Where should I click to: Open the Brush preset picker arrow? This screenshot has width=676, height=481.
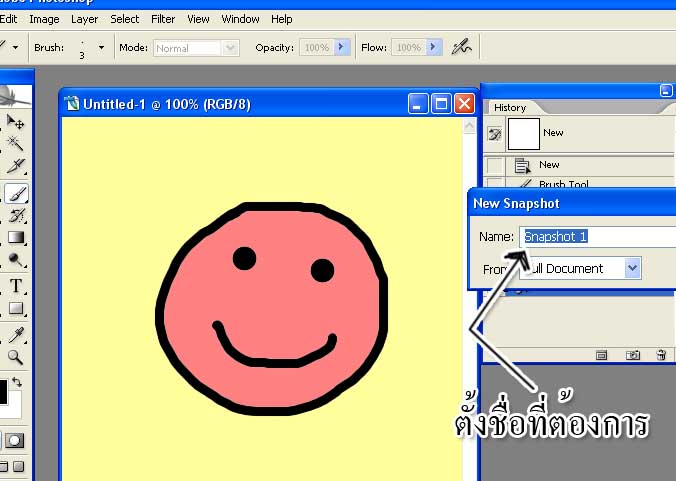pyautogui.click(x=101, y=47)
